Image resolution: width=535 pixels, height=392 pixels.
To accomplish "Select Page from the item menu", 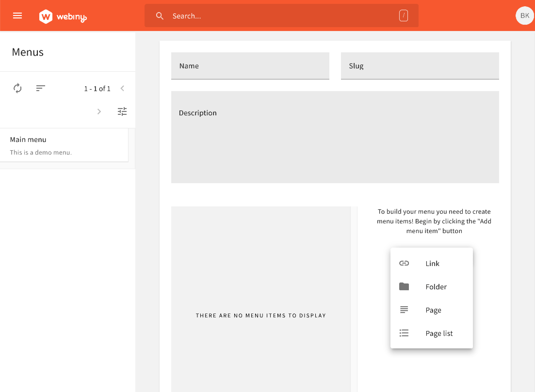I will click(433, 310).
